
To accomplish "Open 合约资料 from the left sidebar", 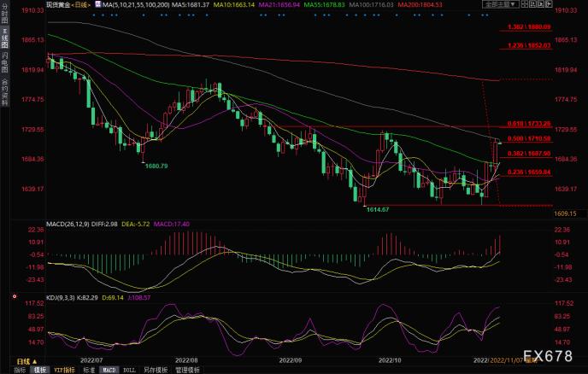I will (4, 91).
